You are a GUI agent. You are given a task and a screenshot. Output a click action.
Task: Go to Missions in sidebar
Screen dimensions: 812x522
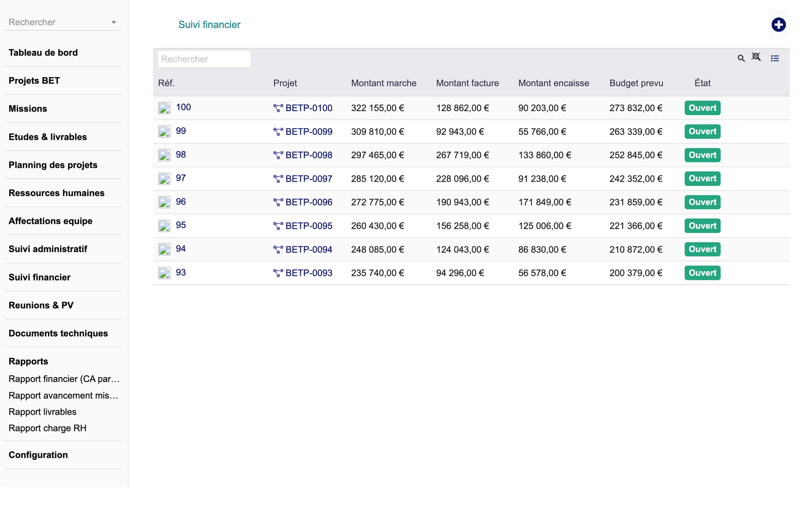[28, 109]
